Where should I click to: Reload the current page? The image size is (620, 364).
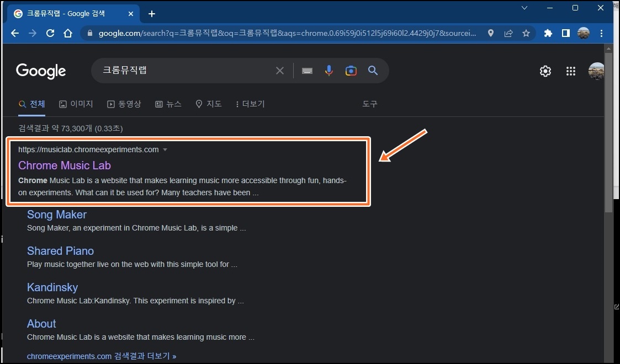pyautogui.click(x=50, y=33)
